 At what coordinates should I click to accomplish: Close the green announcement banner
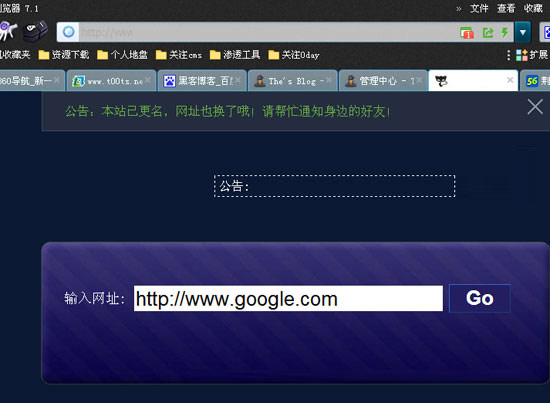(x=535, y=107)
